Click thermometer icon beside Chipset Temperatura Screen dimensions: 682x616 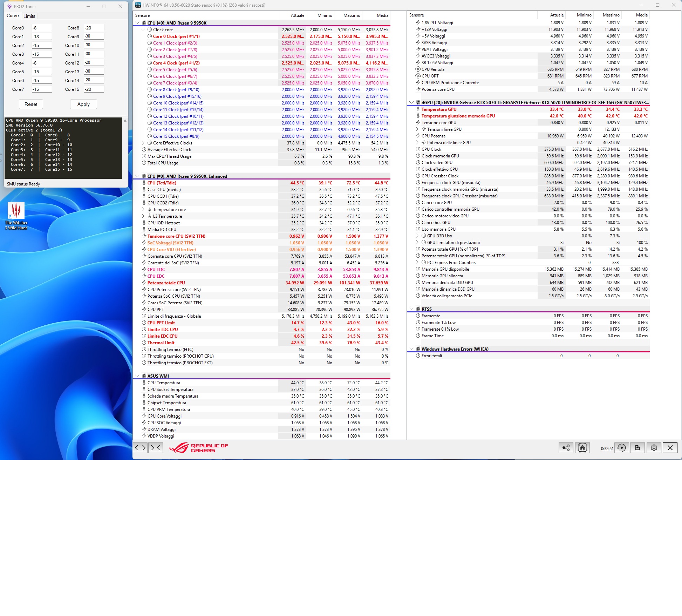click(x=144, y=402)
